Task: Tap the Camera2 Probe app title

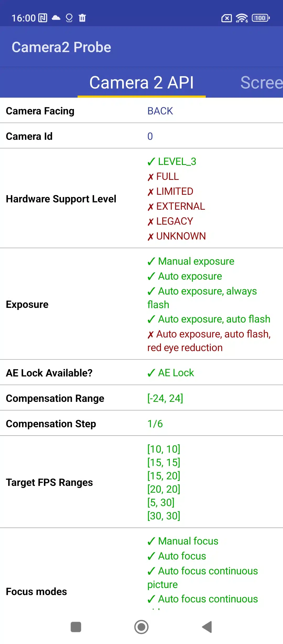Action: [x=61, y=47]
